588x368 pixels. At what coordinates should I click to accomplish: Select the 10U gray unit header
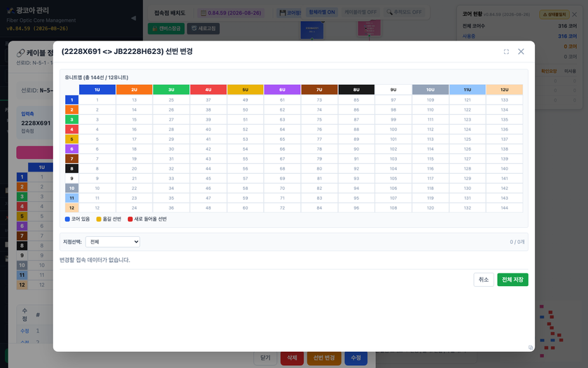click(430, 90)
